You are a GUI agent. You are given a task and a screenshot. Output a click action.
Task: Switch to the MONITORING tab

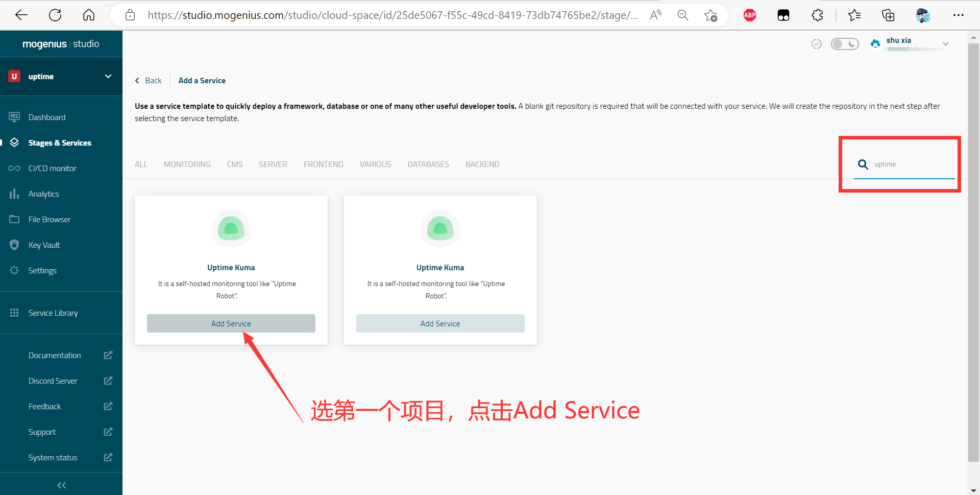coord(187,164)
